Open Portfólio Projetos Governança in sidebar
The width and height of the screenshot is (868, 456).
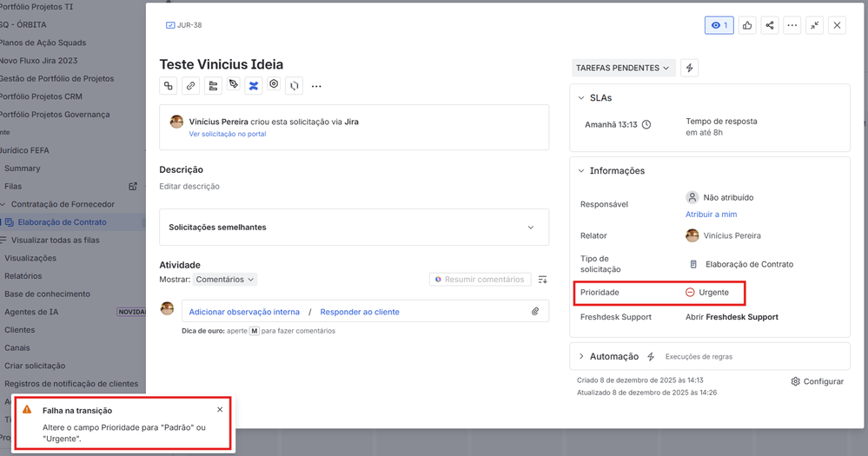point(55,115)
